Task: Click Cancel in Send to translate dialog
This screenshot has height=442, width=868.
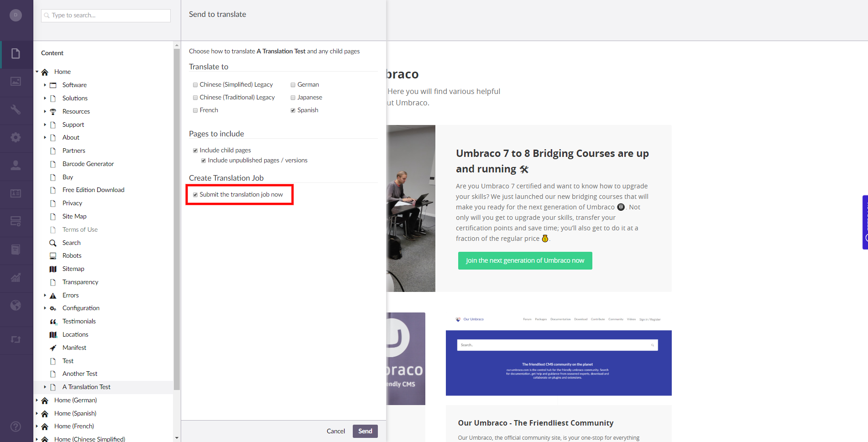Action: 336,431
